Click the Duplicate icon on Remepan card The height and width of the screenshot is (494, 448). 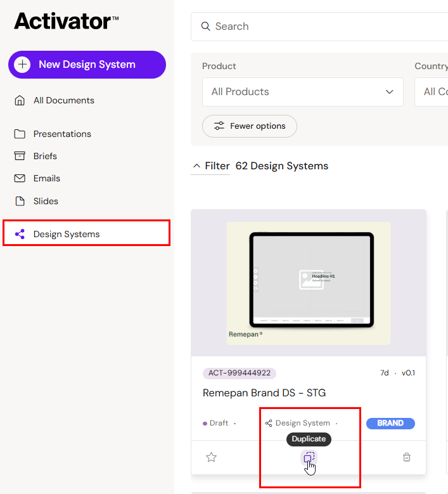[309, 457]
